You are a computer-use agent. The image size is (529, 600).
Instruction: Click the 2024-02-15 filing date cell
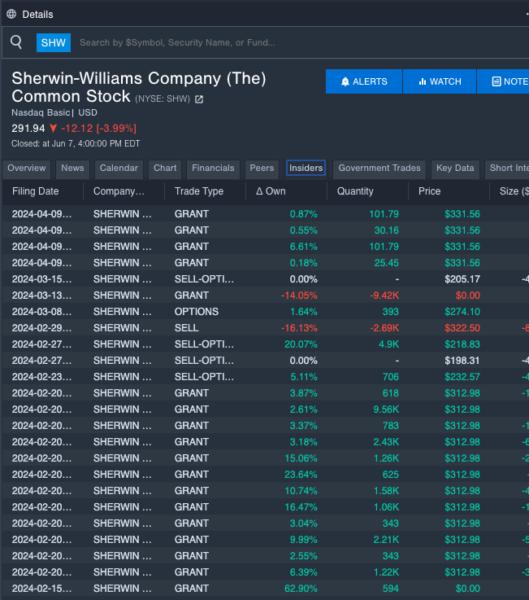tap(41, 588)
